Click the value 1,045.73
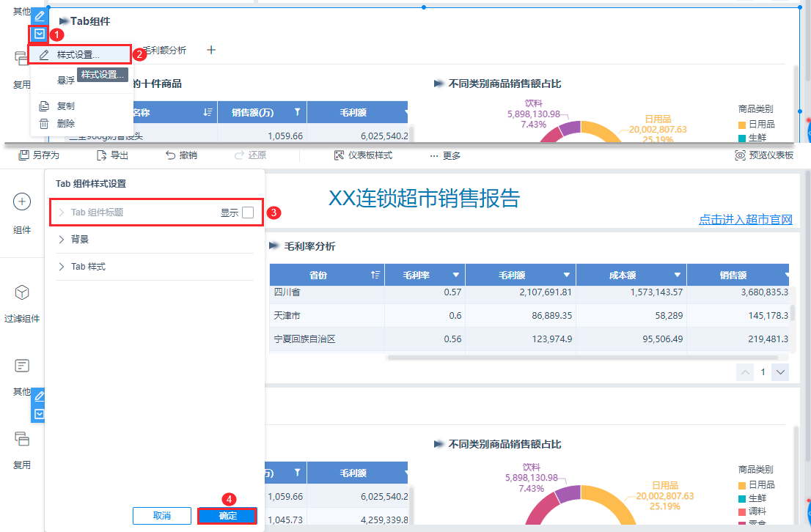The height and width of the screenshot is (532, 811). click(x=285, y=520)
